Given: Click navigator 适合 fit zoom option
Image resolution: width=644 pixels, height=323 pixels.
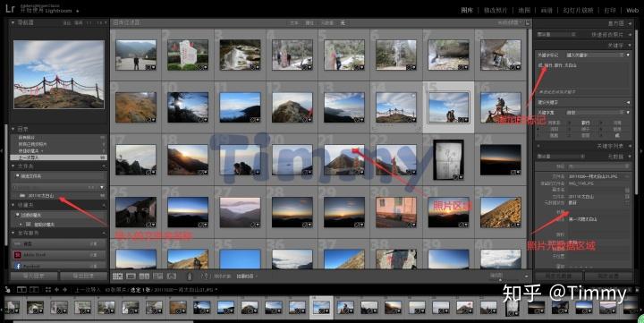Looking at the screenshot, I should click(67, 23).
